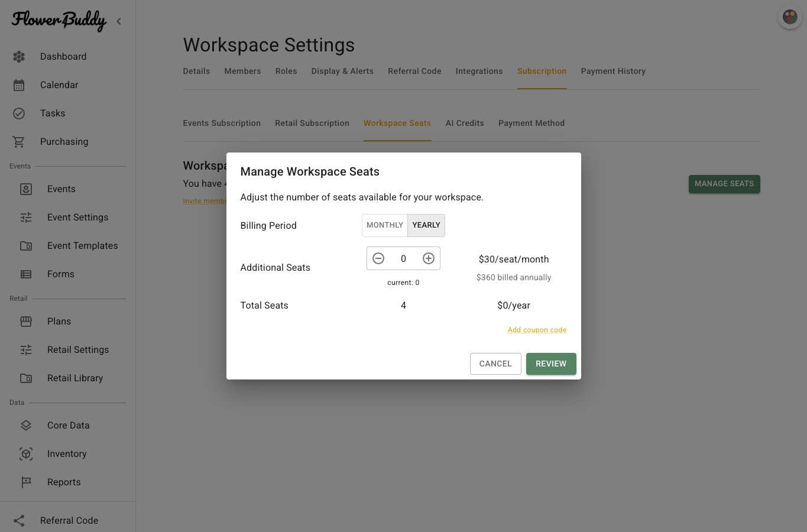
Task: Open the Payment History tab
Action: 613,72
